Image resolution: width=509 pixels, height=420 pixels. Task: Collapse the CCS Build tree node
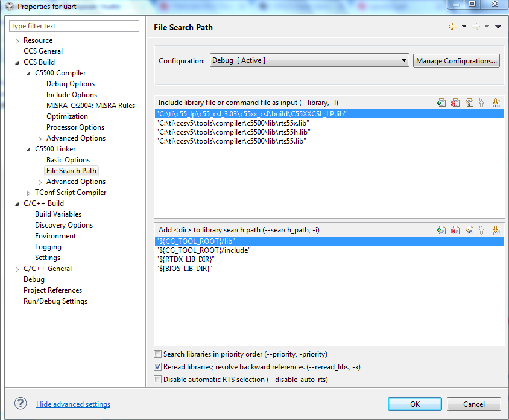[x=17, y=63]
